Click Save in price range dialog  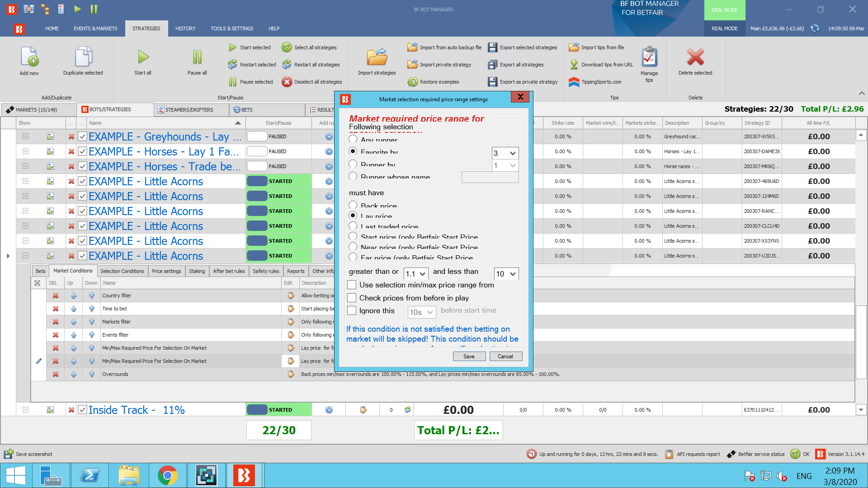pyautogui.click(x=469, y=357)
